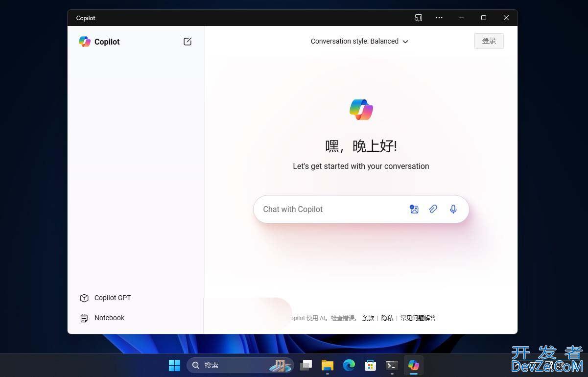Start a new chat with compose icon
The height and width of the screenshot is (377, 588).
point(188,42)
